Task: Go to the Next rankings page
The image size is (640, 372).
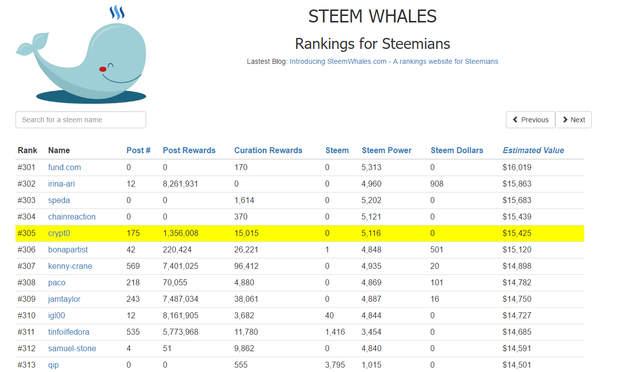Action: click(x=573, y=120)
